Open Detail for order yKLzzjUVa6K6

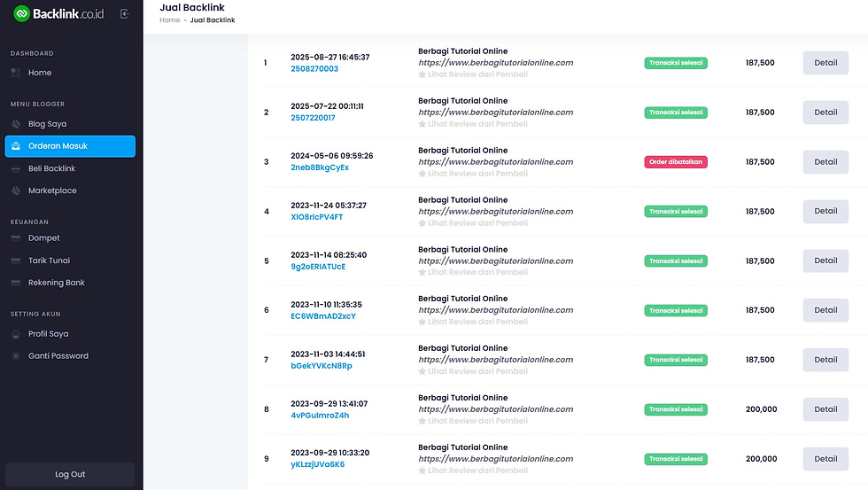[825, 459]
